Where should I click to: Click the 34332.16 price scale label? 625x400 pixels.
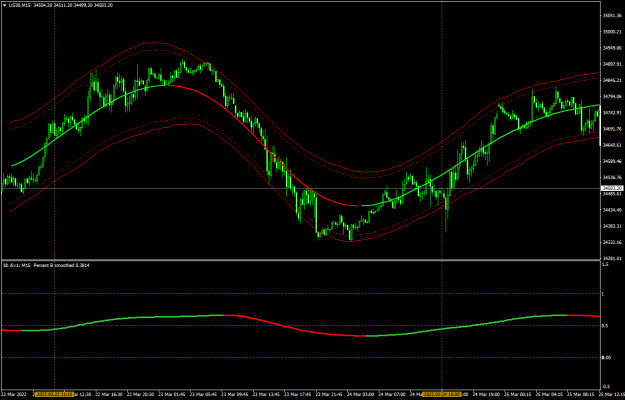612,242
